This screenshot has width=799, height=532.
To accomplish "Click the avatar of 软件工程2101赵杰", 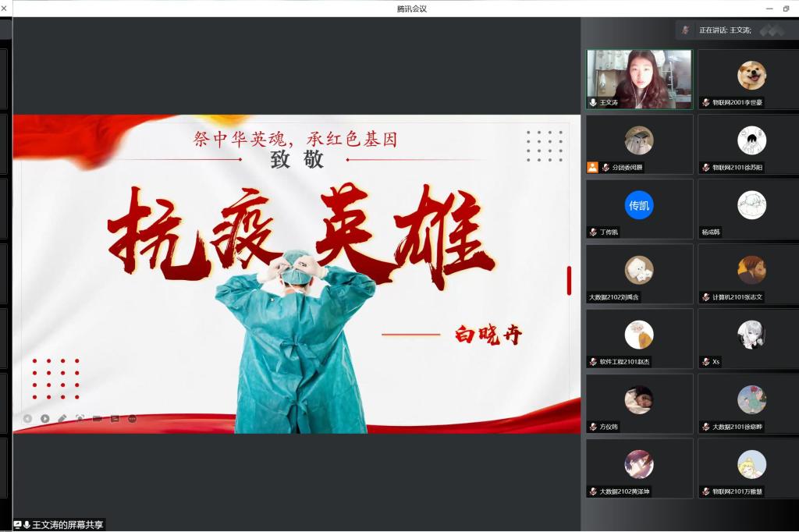I will tap(639, 335).
